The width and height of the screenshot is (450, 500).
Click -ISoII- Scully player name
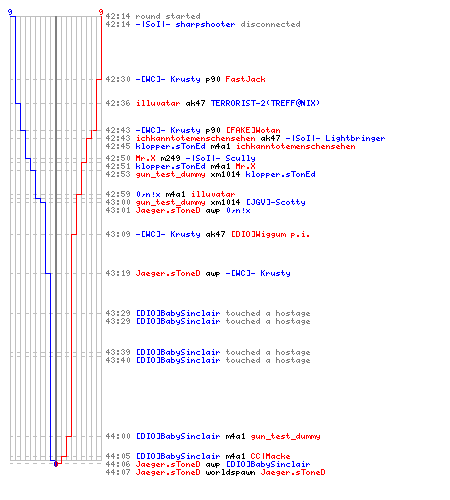(x=220, y=158)
